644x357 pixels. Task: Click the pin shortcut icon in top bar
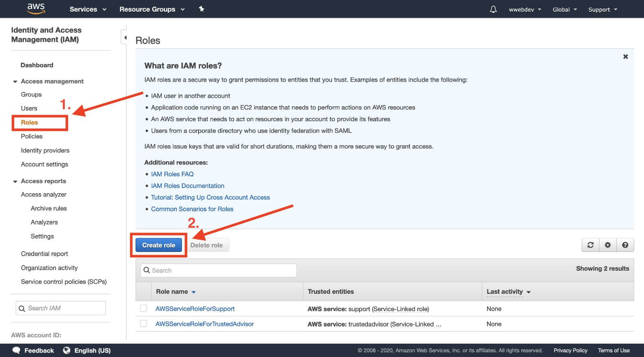tap(201, 9)
